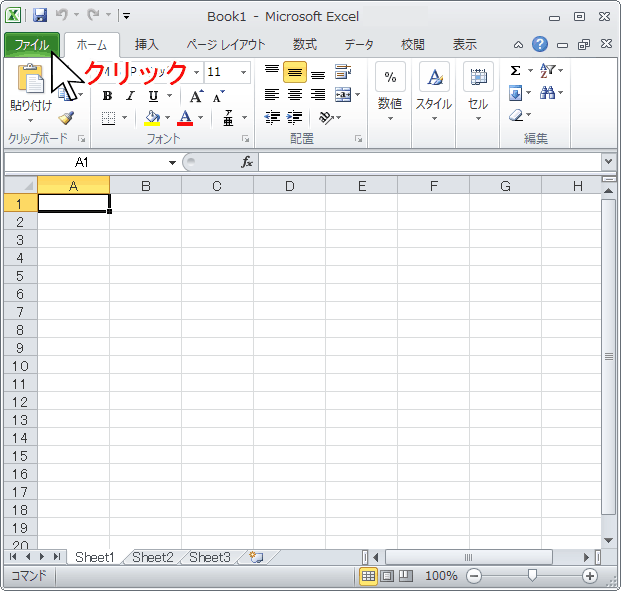Select Bottom Align icon
621x591 pixels.
click(318, 74)
